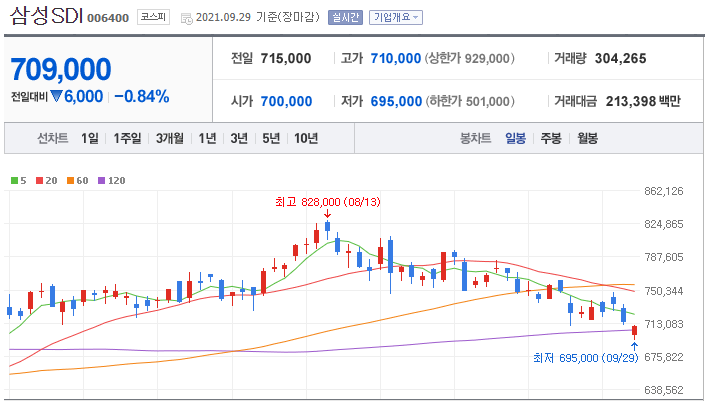Select the 1년 line chart tab
705x401 pixels.
coord(207,138)
